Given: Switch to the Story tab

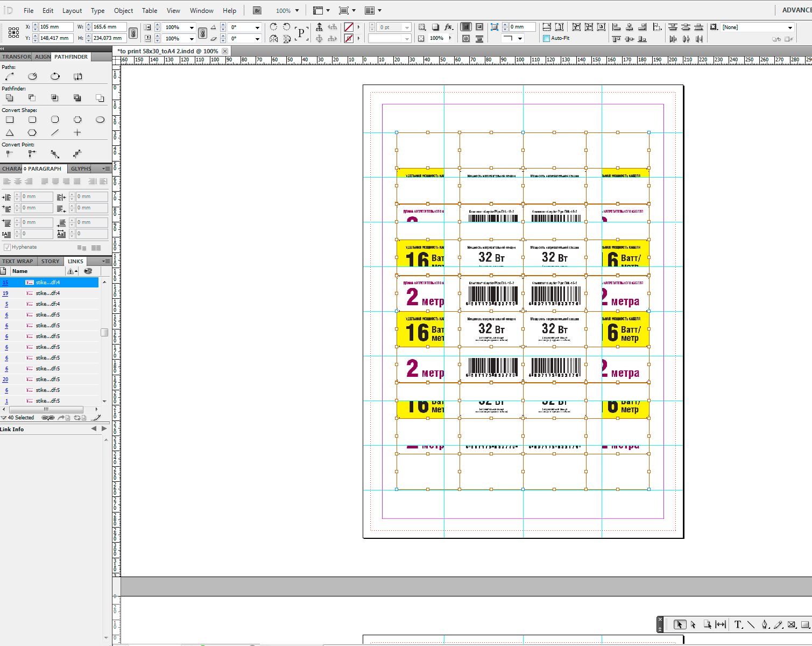Looking at the screenshot, I should (x=51, y=261).
